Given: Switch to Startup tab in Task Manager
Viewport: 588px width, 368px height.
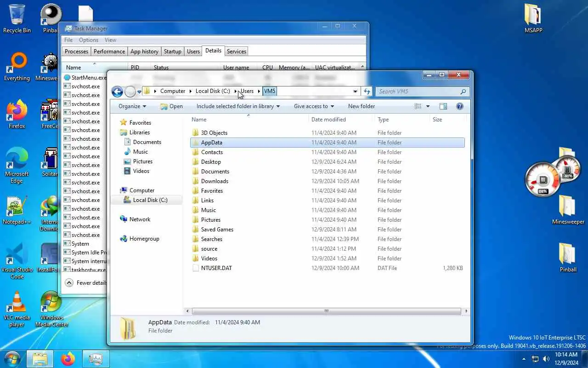Looking at the screenshot, I should 173,52.
